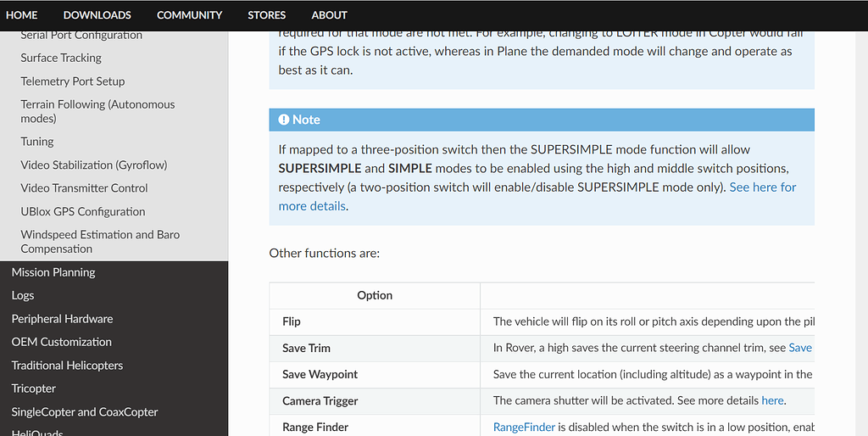The width and height of the screenshot is (868, 436).
Task: Open Video Stabilization (Gyroflow) page
Action: point(94,165)
